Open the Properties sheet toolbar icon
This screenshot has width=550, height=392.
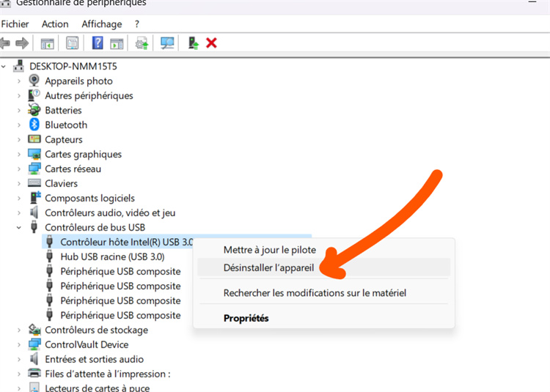coord(73,43)
